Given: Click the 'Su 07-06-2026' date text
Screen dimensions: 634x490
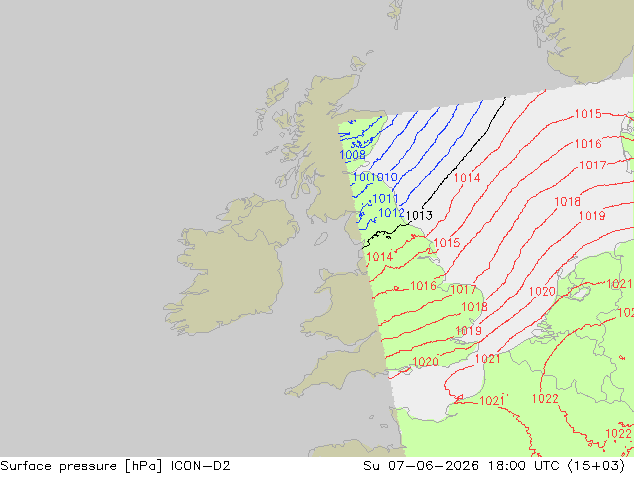Looking at the screenshot, I should (x=421, y=466).
